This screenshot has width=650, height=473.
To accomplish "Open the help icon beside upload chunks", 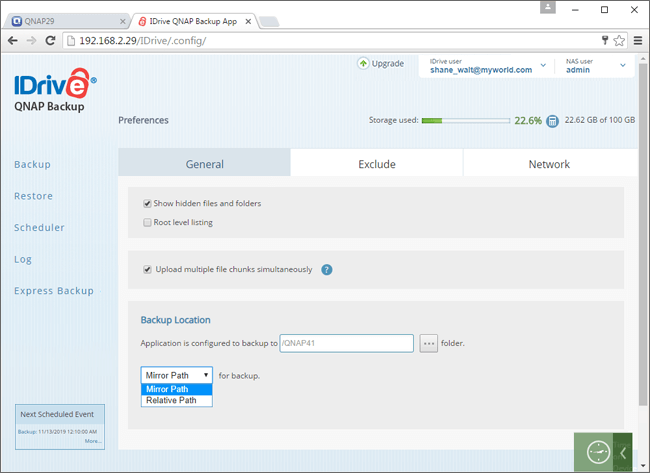I will [327, 269].
